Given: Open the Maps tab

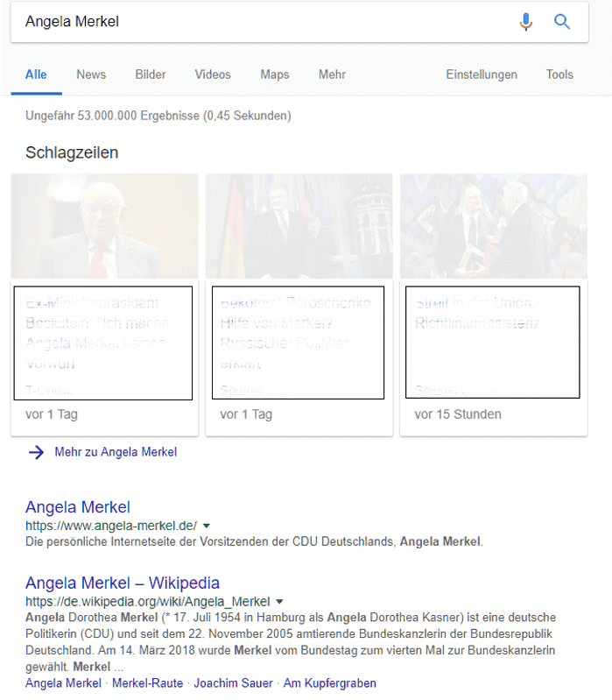Looking at the screenshot, I should [x=275, y=74].
